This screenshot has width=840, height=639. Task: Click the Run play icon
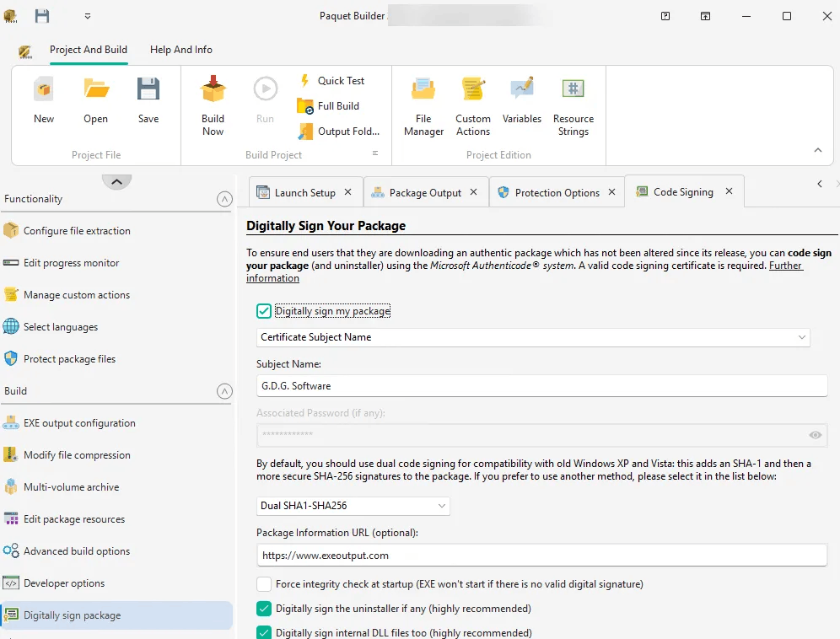tap(265, 89)
